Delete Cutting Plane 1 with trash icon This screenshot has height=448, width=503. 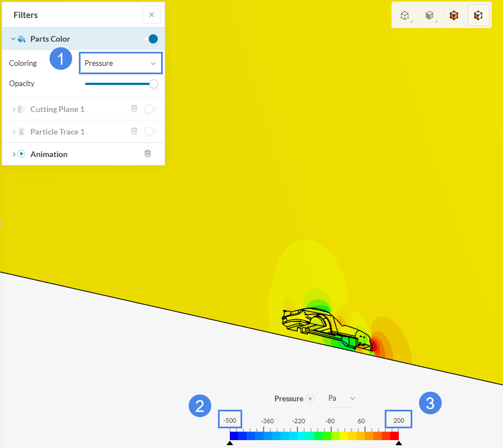(134, 109)
